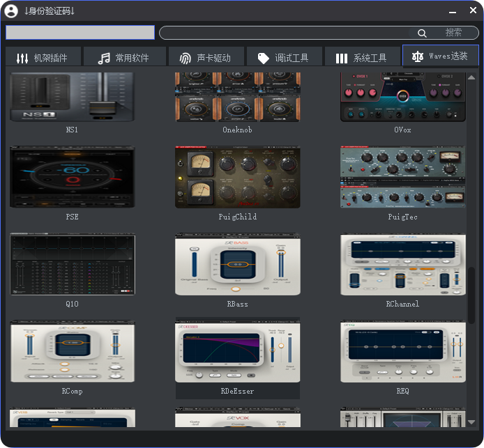Open the 声卡驱动 tab
Screen dimensions: 484x448
[206, 56]
